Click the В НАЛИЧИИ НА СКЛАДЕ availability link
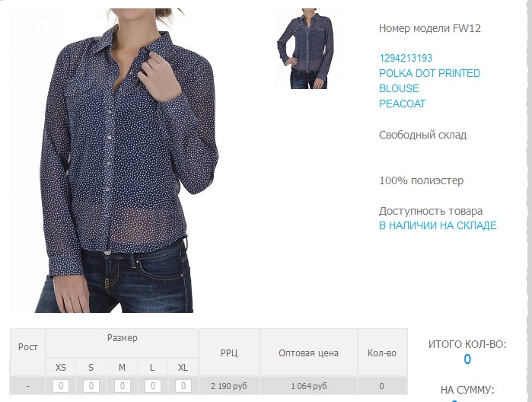532x402 pixels. click(438, 225)
